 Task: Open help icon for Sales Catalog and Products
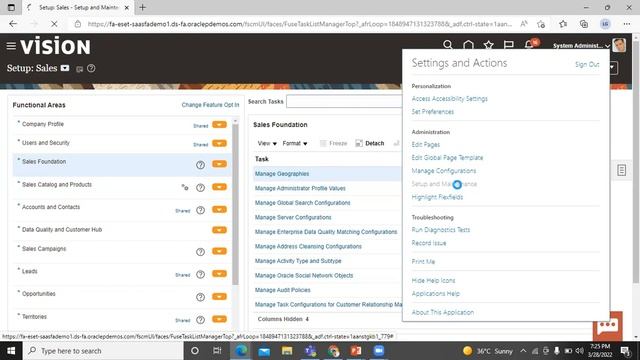[x=200, y=188]
